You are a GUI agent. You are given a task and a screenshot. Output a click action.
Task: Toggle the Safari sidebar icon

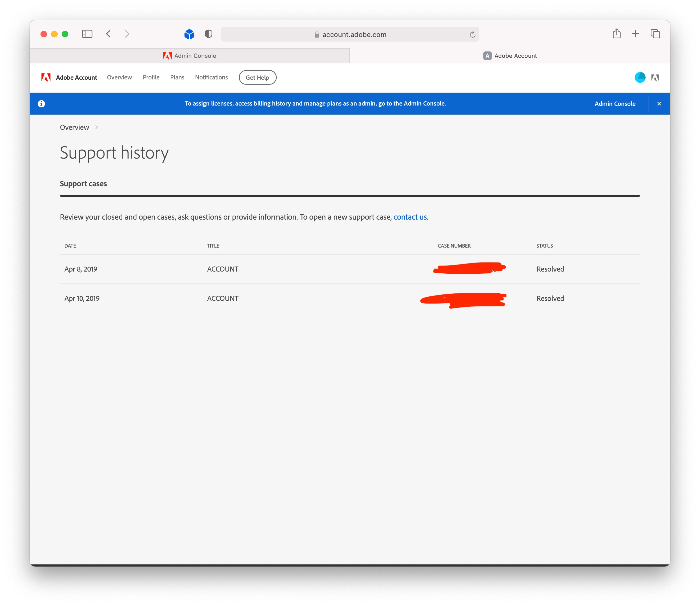point(87,34)
